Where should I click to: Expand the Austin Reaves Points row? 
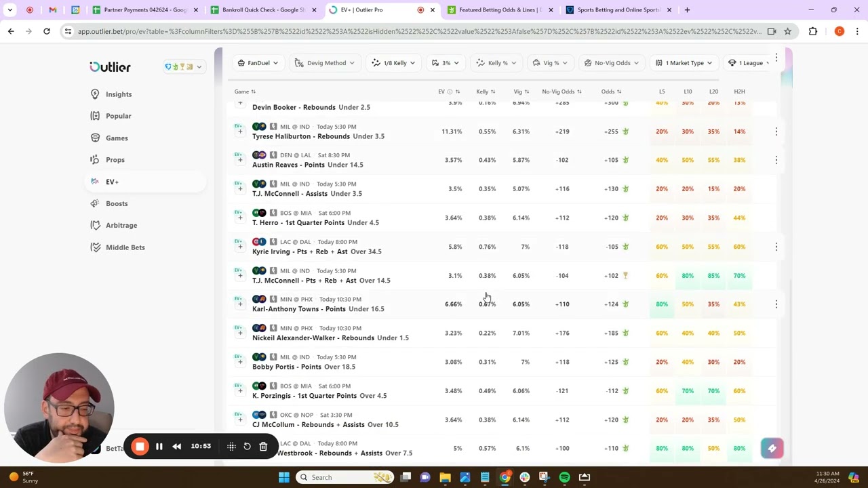click(240, 160)
